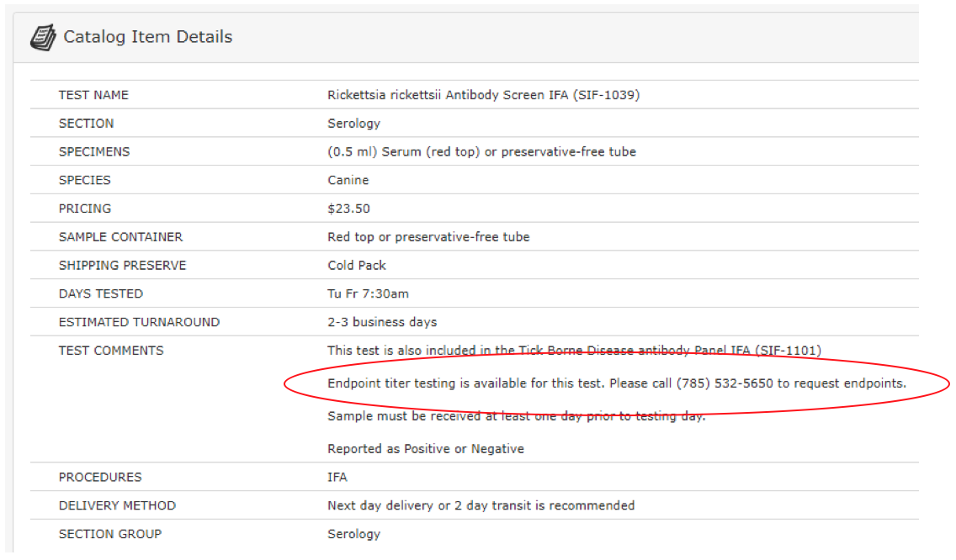Click the SAMPLE CONTAINER row label
The image size is (956, 560).
click(x=120, y=237)
